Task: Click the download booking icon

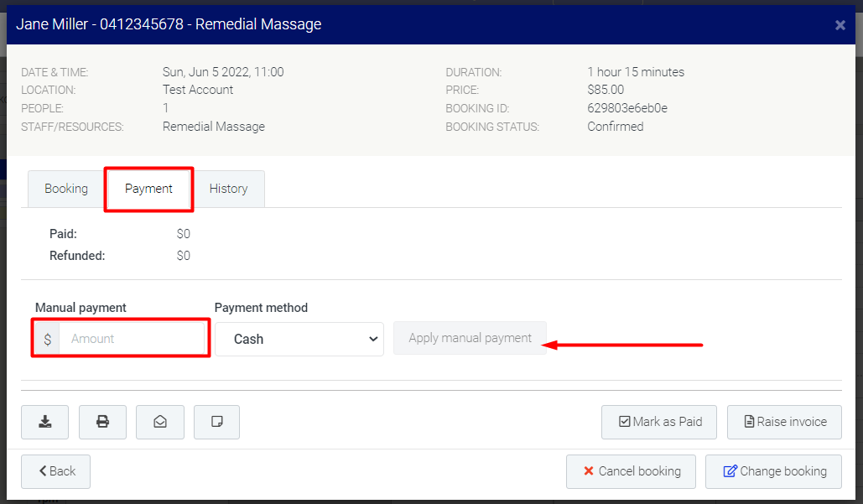Action: pos(44,422)
